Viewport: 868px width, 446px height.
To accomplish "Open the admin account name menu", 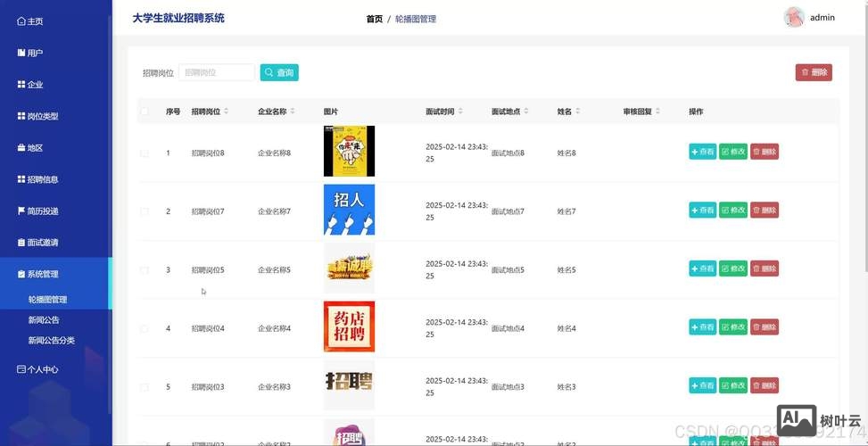I will coord(822,17).
